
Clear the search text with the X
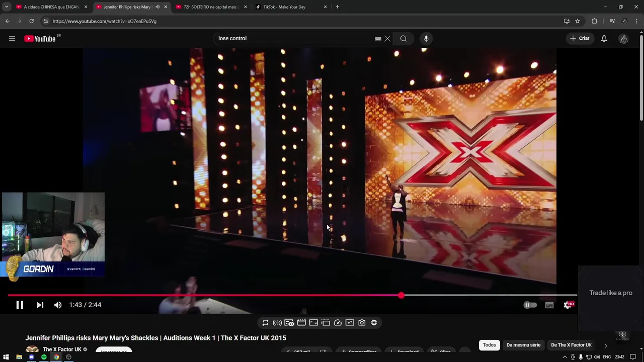[x=387, y=38]
